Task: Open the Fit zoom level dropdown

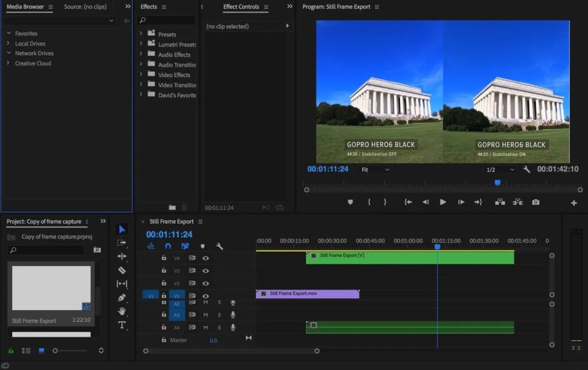Action: point(375,169)
